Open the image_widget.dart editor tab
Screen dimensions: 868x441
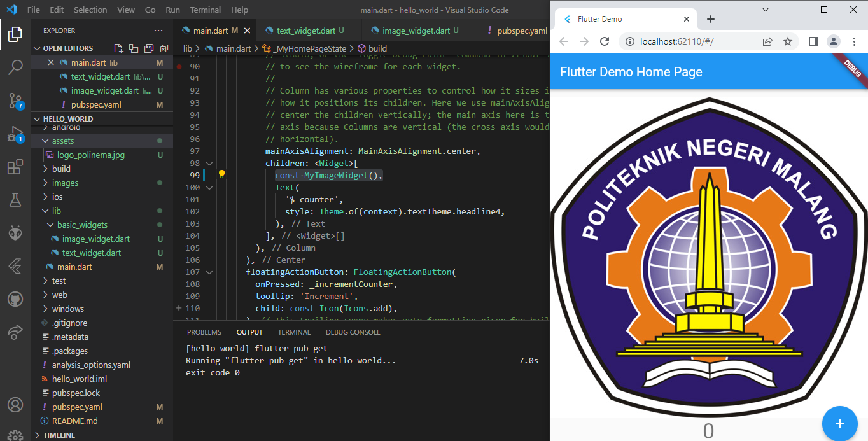417,30
